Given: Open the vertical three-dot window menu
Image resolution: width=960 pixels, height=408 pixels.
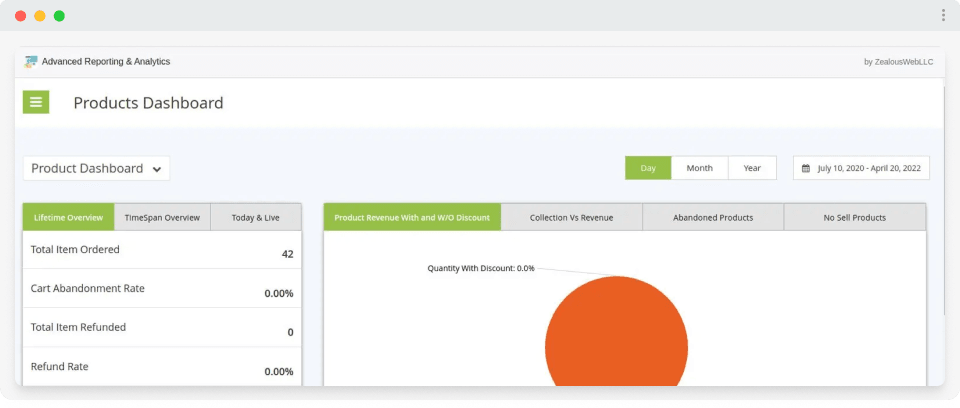Looking at the screenshot, I should (942, 15).
